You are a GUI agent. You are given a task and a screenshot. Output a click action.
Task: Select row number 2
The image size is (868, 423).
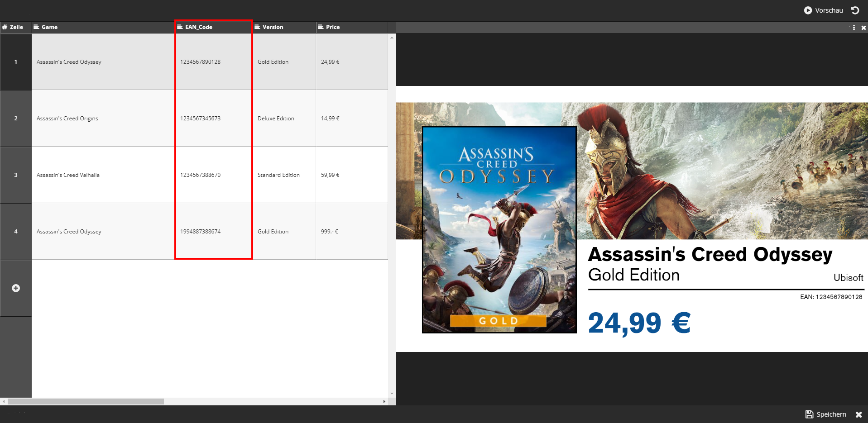pos(16,119)
